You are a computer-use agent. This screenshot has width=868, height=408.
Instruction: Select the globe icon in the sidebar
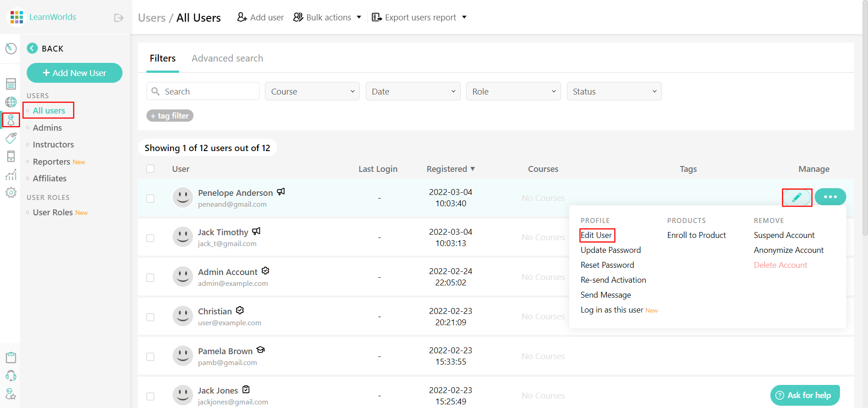pos(11,102)
